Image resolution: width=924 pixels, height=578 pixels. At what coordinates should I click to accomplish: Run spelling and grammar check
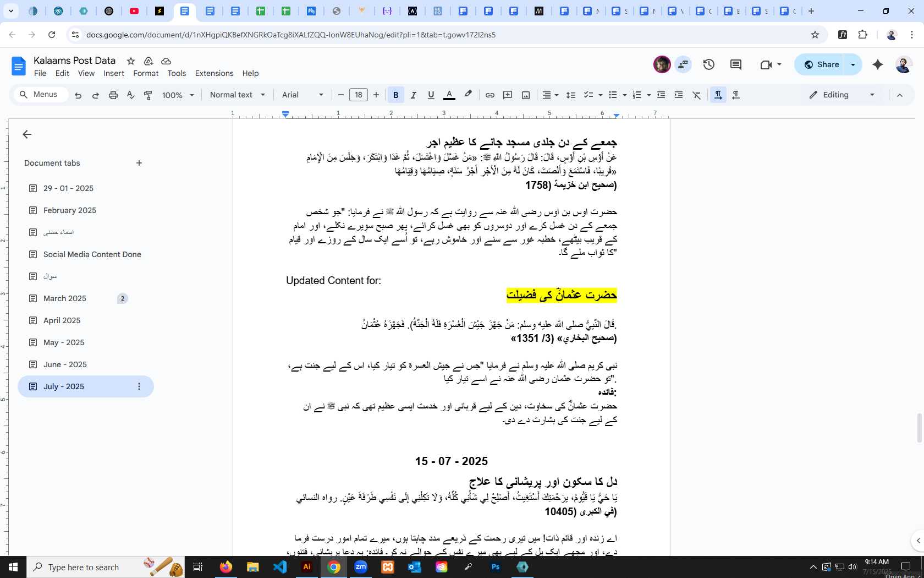[130, 95]
